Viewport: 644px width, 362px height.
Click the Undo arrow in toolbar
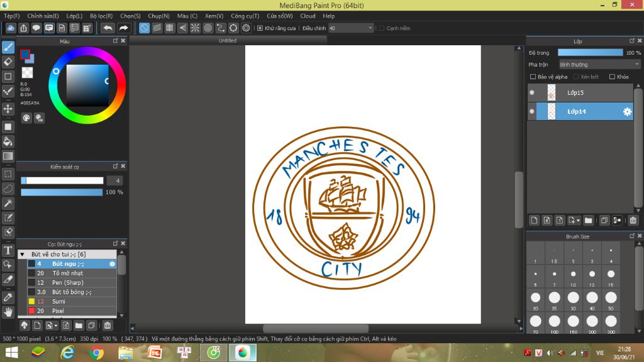tap(108, 28)
